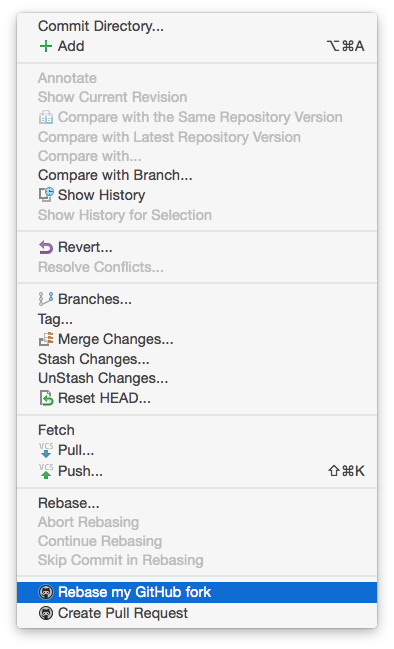Click the Push shortcut label ⇧⌘K
The height and width of the screenshot is (649, 394).
[x=346, y=471]
